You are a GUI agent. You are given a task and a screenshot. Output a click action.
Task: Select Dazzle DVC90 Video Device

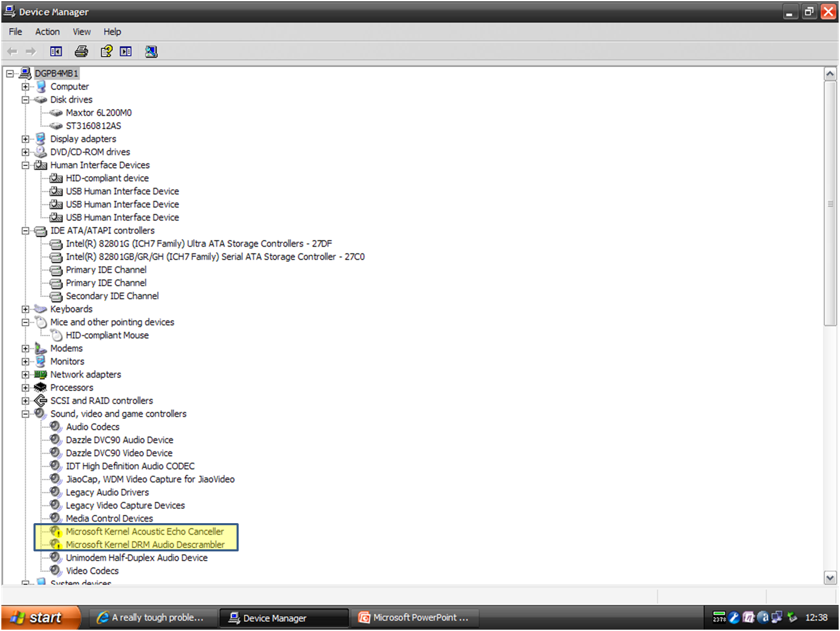[119, 453]
